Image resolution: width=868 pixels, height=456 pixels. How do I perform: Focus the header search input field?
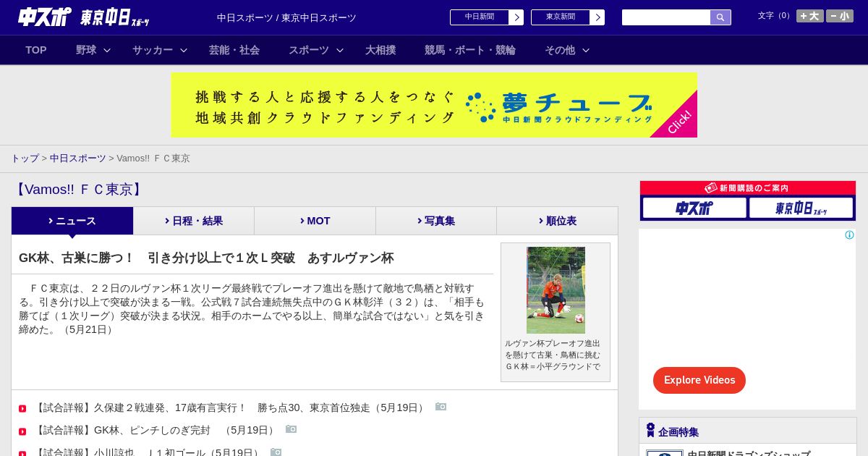pyautogui.click(x=666, y=17)
